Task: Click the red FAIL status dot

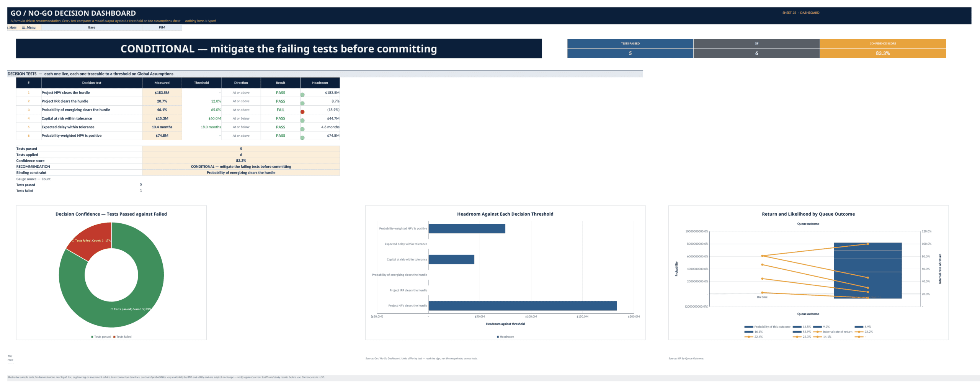Action: pyautogui.click(x=302, y=112)
